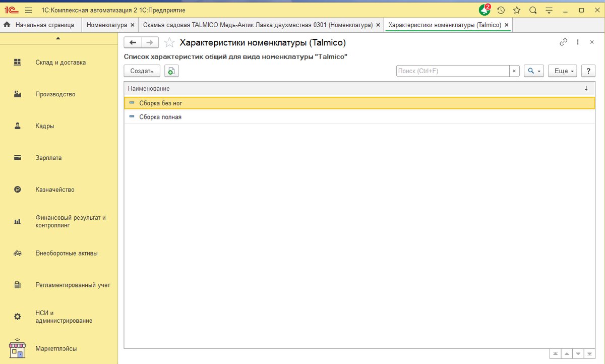The width and height of the screenshot is (605, 364).
Task: Get link to this form
Action: (x=564, y=42)
